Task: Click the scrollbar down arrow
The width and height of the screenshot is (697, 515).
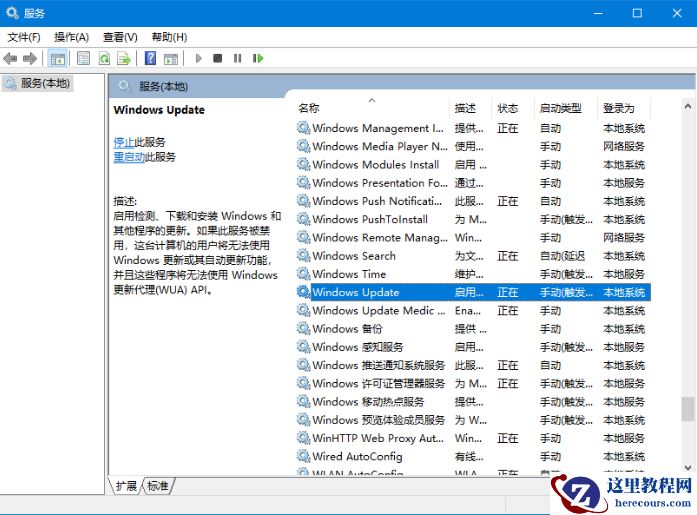Action: coord(688,467)
